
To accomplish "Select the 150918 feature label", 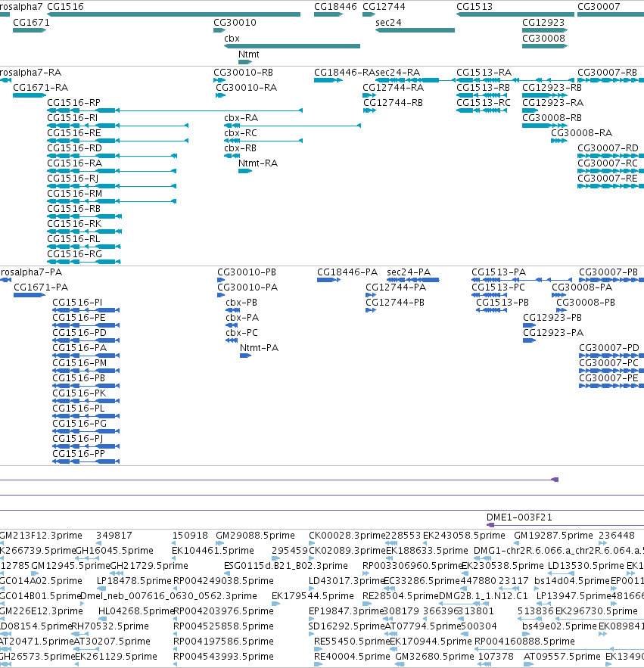I will pos(190,536).
